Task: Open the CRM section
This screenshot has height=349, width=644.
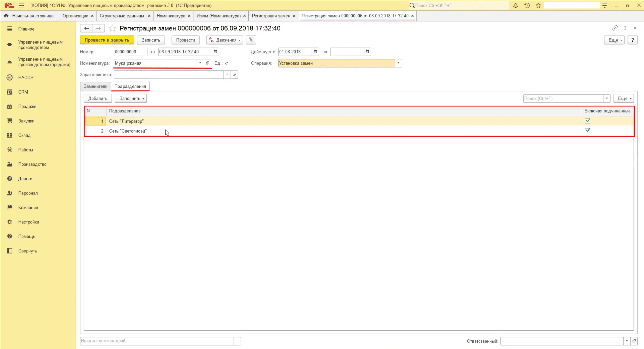Action: pos(23,92)
